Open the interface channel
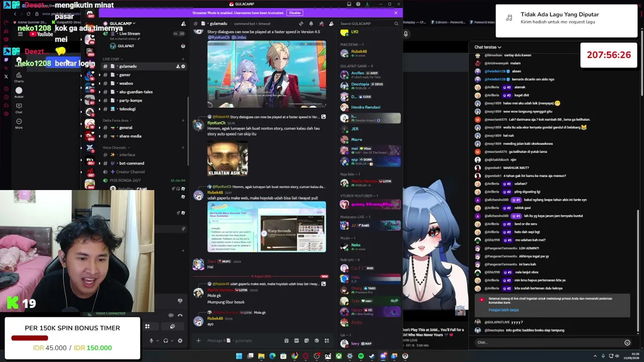644x362 pixels. click(x=144, y=155)
